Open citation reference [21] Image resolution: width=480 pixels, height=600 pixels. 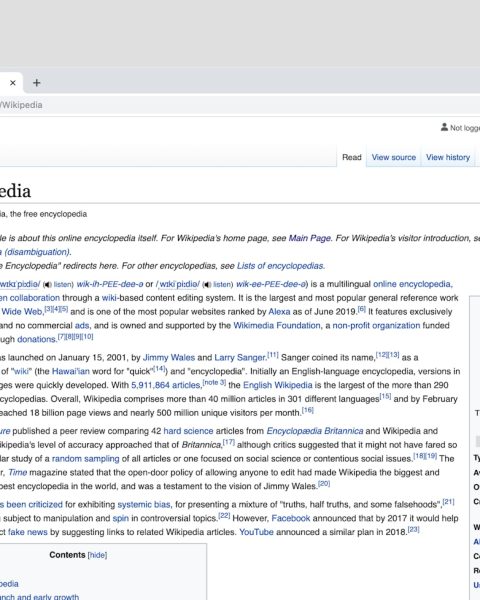click(x=448, y=502)
